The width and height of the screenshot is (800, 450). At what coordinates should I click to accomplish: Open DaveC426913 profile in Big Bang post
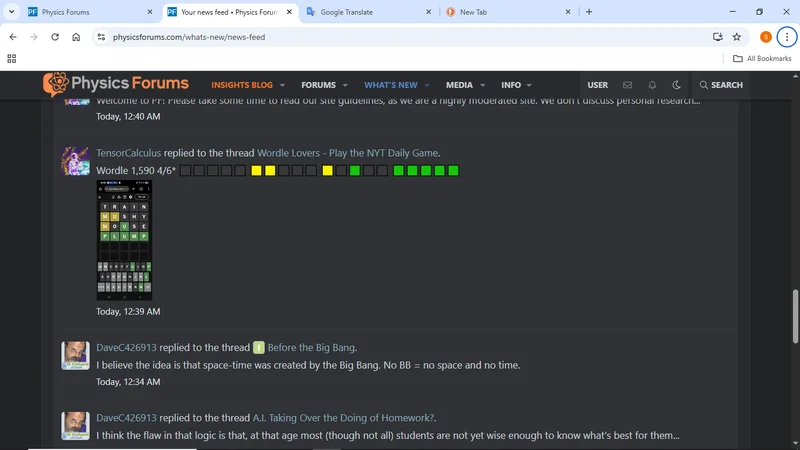(x=126, y=347)
